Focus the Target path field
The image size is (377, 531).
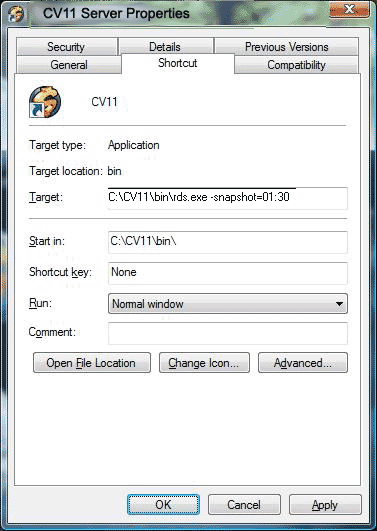(228, 198)
